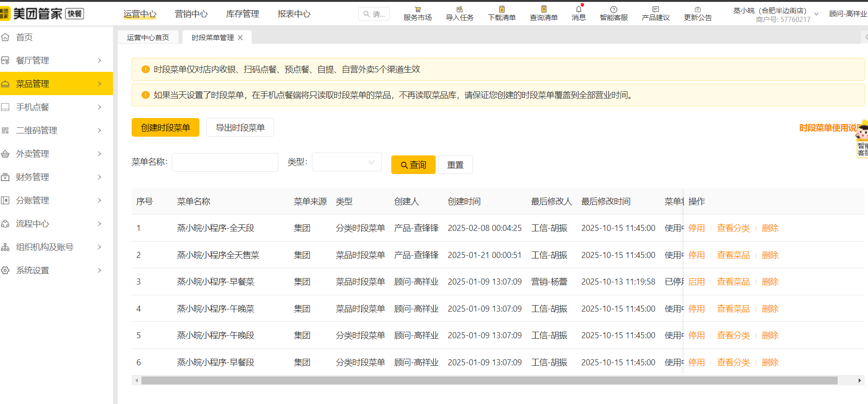Click 停用 for 蒸小皖小程序-全天段
This screenshot has height=404, width=868.
coord(697,228)
